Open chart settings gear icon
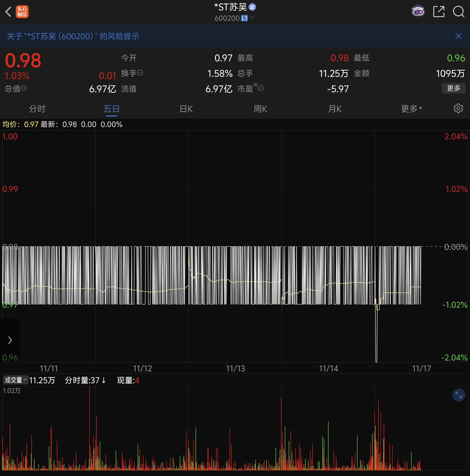 click(458, 108)
